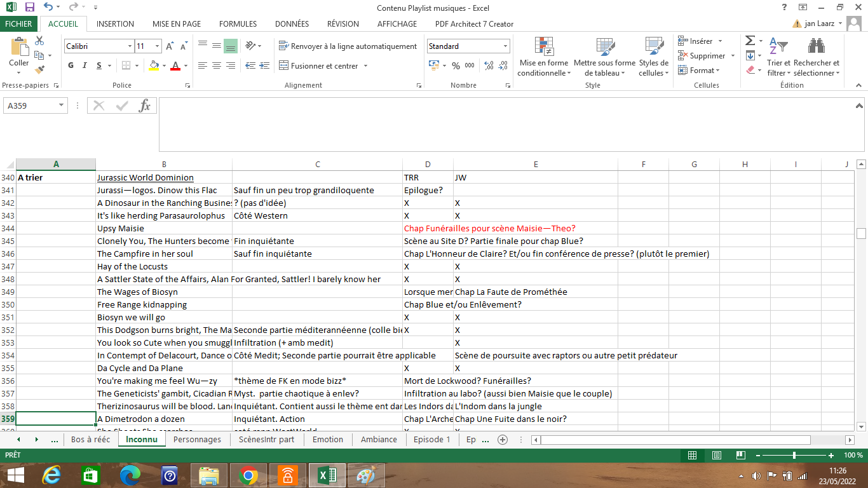Viewport: 868px width, 488px height.
Task: Apply the fill color bucket
Action: click(153, 65)
